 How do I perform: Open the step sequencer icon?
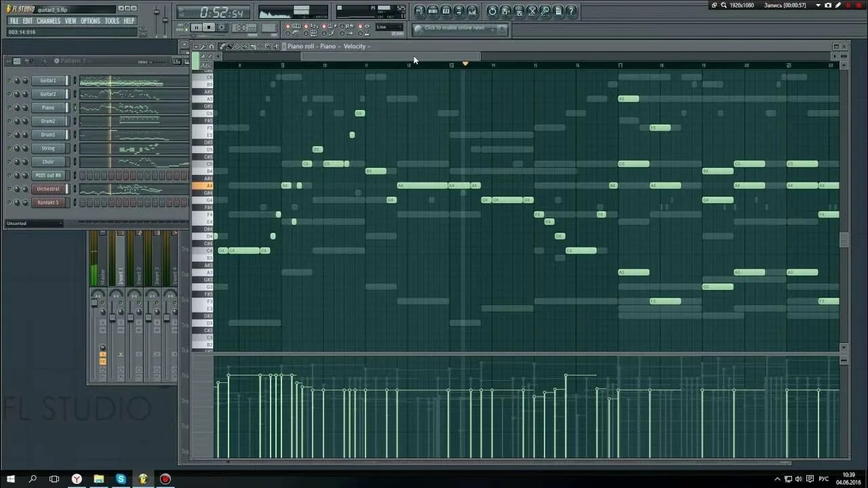pos(433,11)
